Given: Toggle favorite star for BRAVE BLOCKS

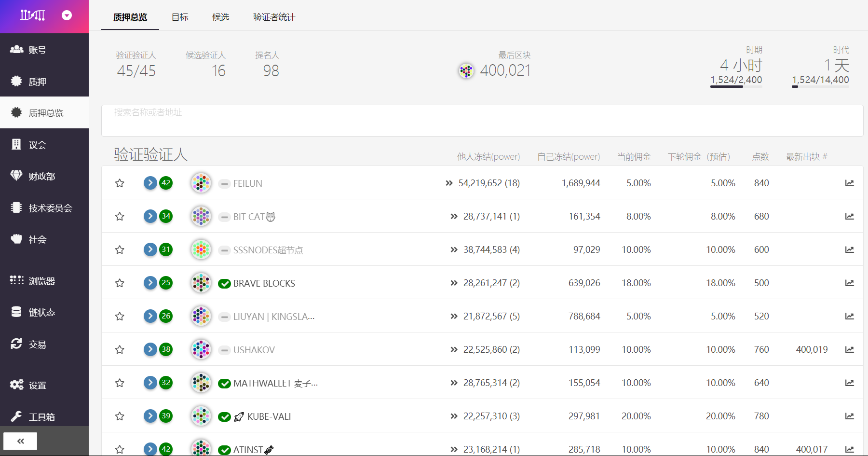Looking at the screenshot, I should [x=120, y=283].
